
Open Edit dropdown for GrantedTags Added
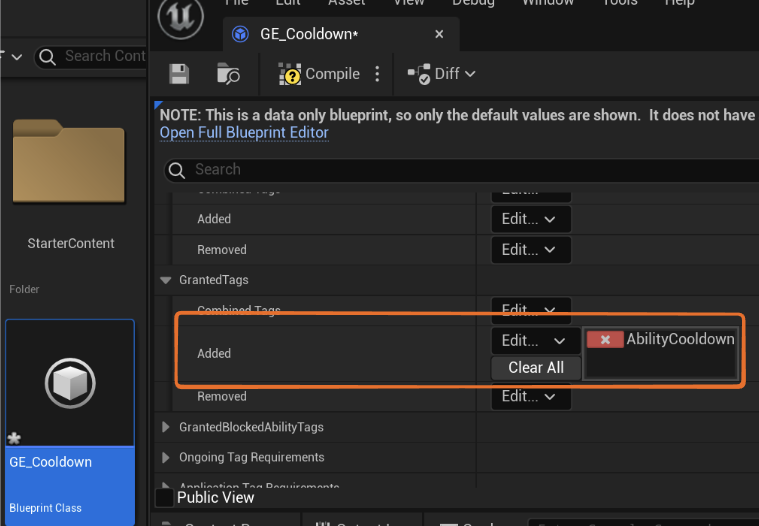coord(530,341)
